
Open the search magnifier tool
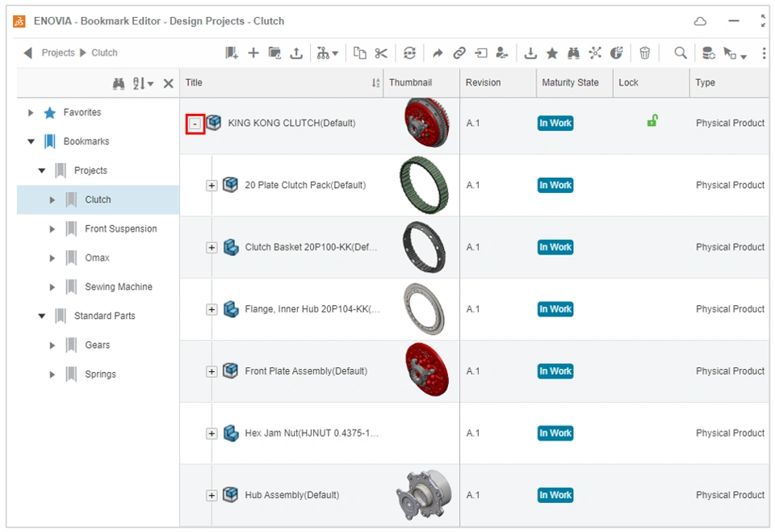coord(681,53)
